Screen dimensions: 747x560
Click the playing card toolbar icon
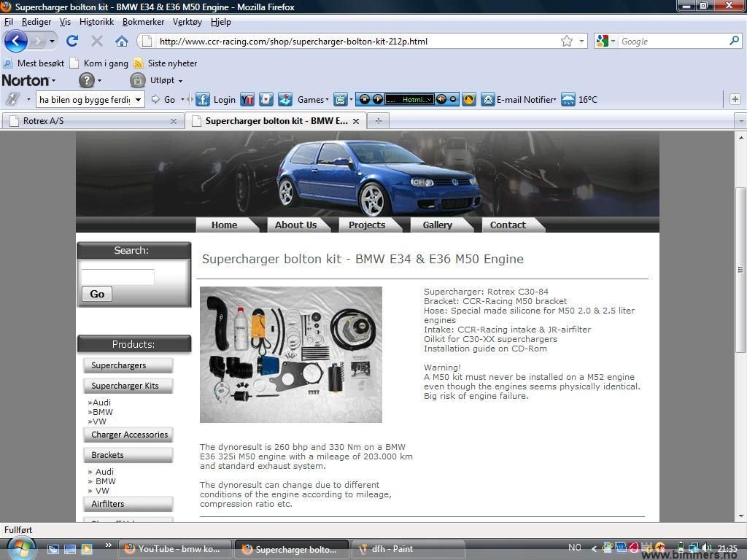[x=266, y=99]
